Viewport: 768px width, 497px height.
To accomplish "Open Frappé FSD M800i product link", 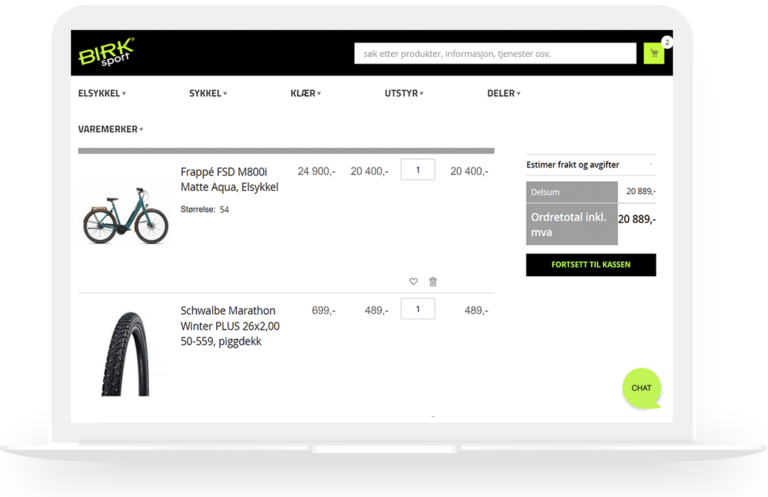I will pyautogui.click(x=229, y=179).
